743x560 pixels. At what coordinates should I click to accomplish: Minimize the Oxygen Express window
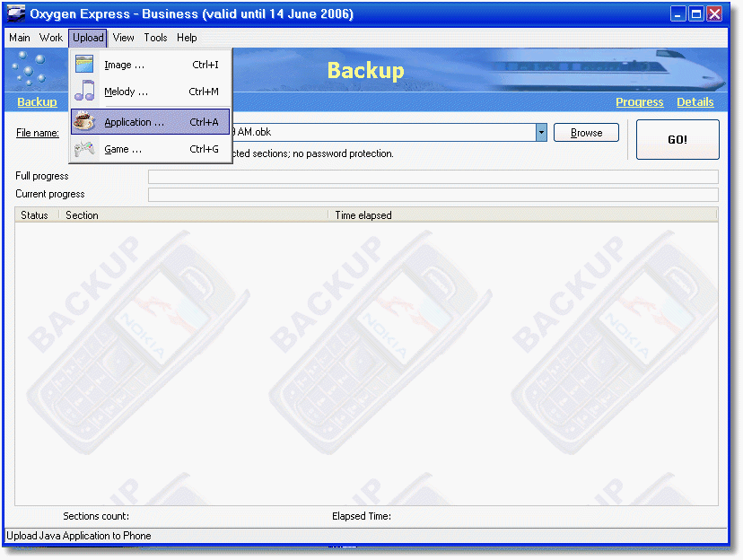click(x=678, y=13)
